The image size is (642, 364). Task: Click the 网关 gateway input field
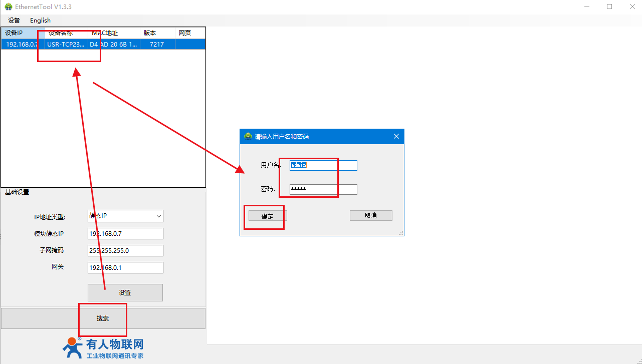point(125,267)
